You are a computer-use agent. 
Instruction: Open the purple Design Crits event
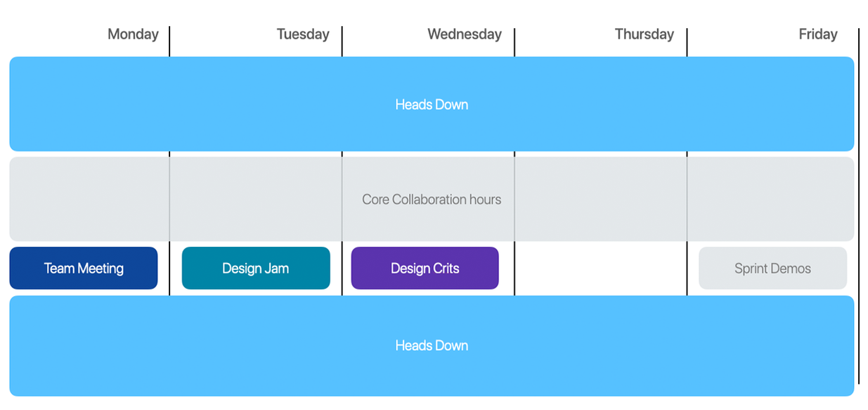pyautogui.click(x=425, y=268)
